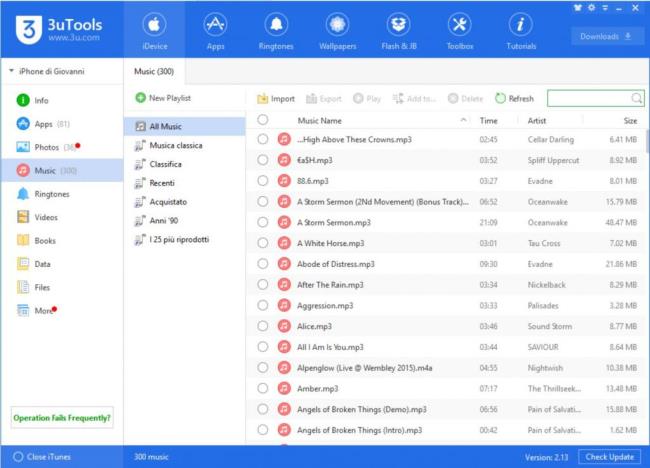Click Check Update button
Screen dimensions: 650x468
609,457
